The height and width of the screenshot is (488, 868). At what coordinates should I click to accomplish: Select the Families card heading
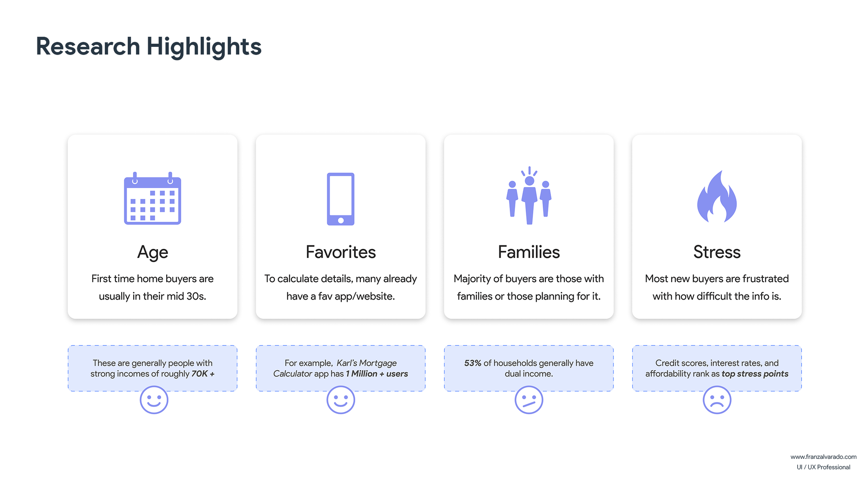pyautogui.click(x=529, y=252)
